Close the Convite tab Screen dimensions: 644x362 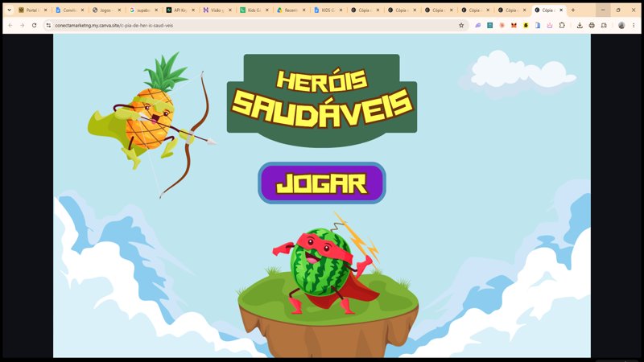[x=82, y=10]
